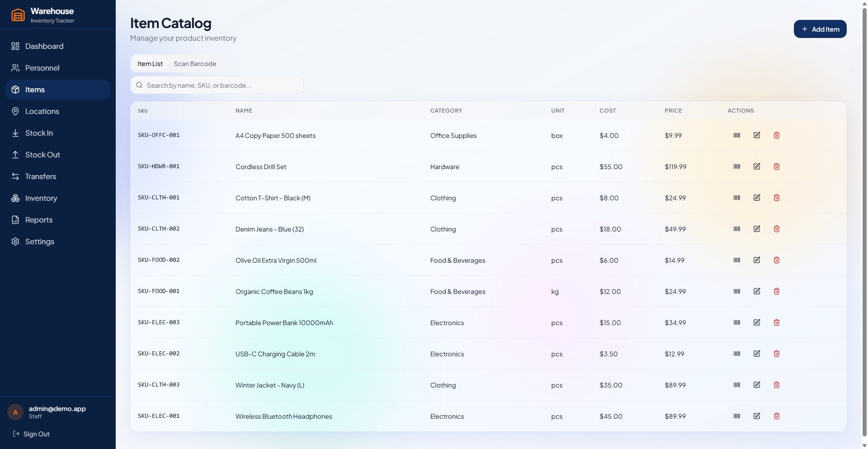This screenshot has width=868, height=449.
Task: Click inside the item search field
Action: click(217, 85)
